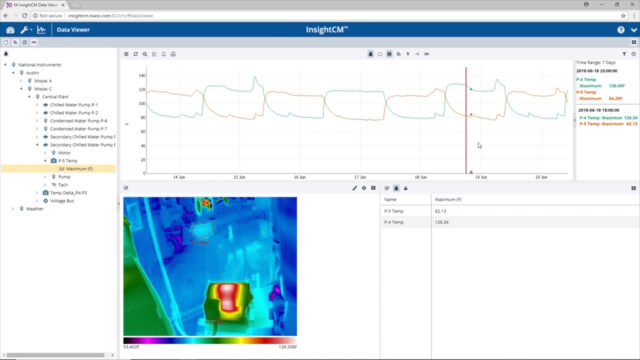Reload the browser page

click(x=24, y=16)
